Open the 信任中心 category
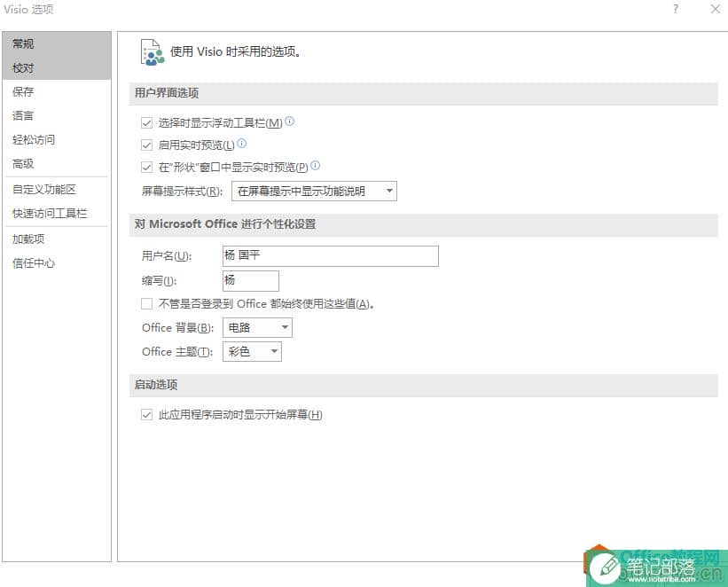The width and height of the screenshot is (728, 587). click(x=57, y=263)
